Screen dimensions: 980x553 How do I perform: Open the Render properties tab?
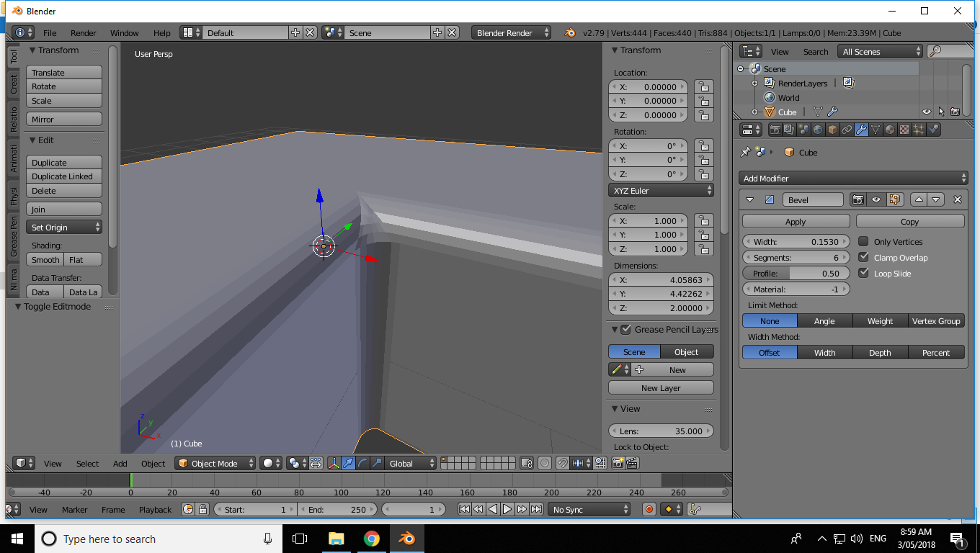tap(775, 129)
